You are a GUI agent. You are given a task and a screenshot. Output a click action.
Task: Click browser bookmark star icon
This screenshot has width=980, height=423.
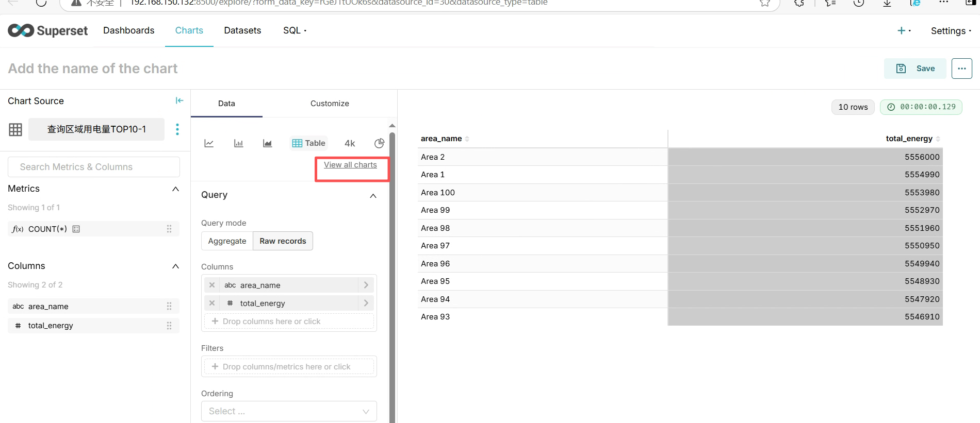click(765, 3)
